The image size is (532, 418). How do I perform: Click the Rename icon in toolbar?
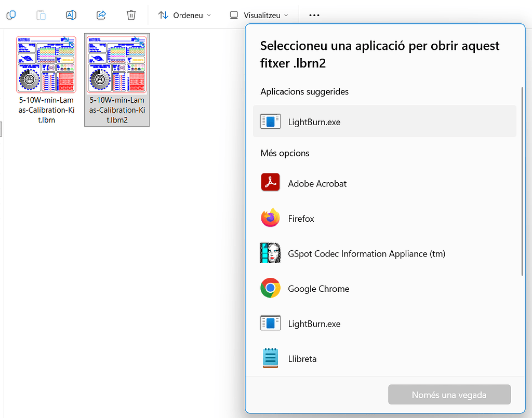tap(71, 15)
